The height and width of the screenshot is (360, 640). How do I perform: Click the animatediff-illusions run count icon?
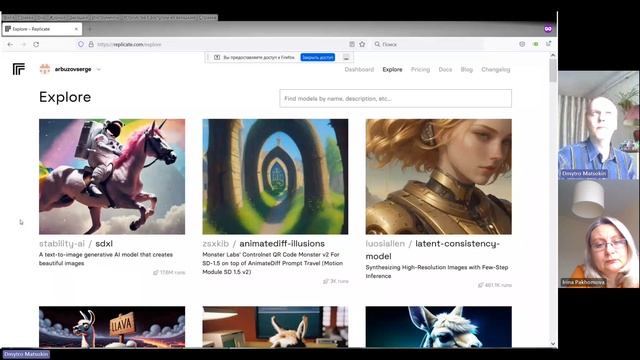tap(325, 281)
